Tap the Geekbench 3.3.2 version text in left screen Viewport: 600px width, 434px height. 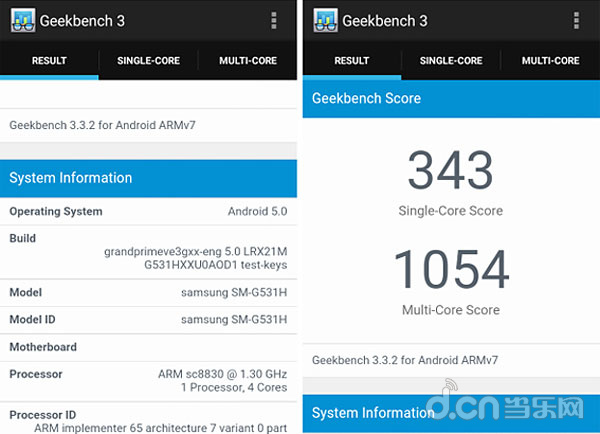(103, 125)
